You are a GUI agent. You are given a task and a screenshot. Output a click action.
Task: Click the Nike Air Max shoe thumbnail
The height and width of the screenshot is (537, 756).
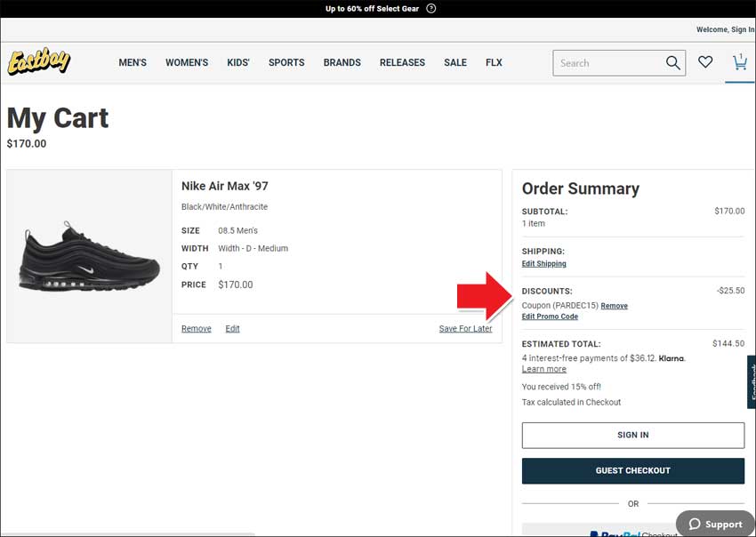coord(89,256)
